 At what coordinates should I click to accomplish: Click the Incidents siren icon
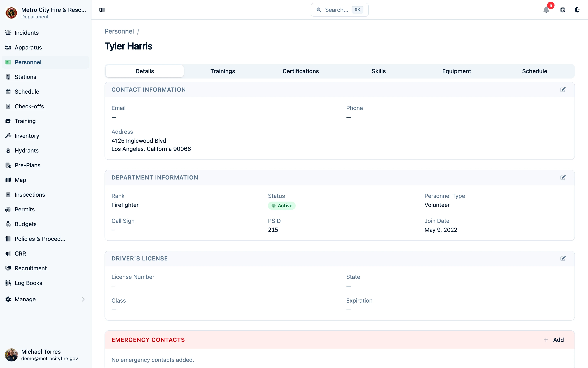8,33
